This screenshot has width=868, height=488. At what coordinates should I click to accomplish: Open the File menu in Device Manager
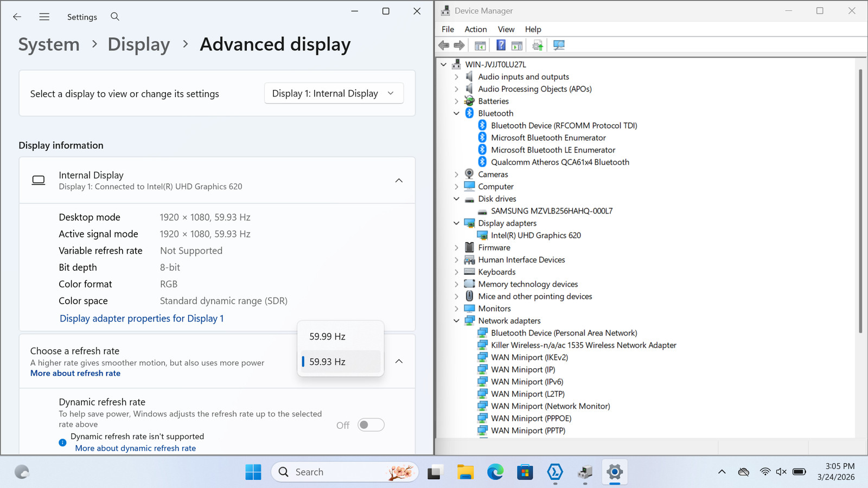448,29
